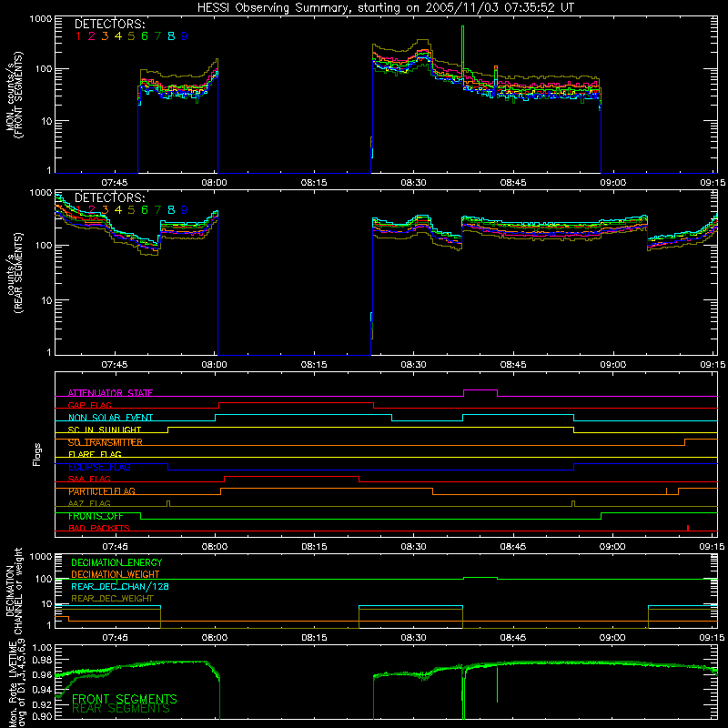Viewport: 728px width, 728px height.
Task: Click the tall green spike in front segments plot
Action: coord(462,49)
